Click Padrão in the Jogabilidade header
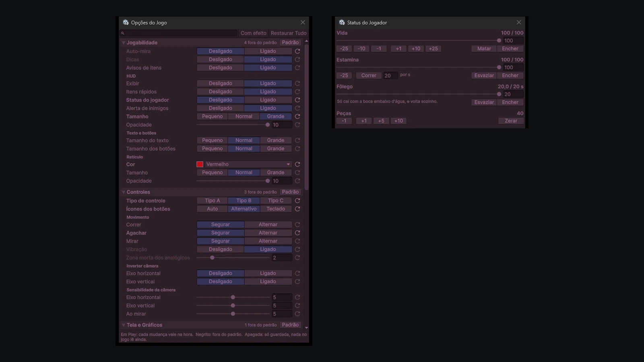 290,42
